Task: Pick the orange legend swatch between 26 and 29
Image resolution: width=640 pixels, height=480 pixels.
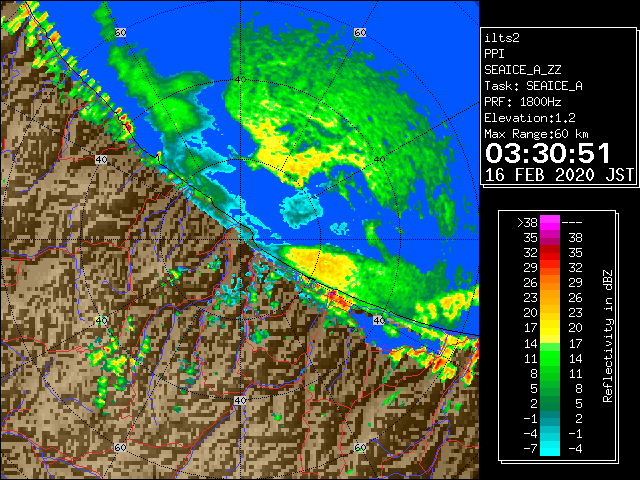Action: 550,283
